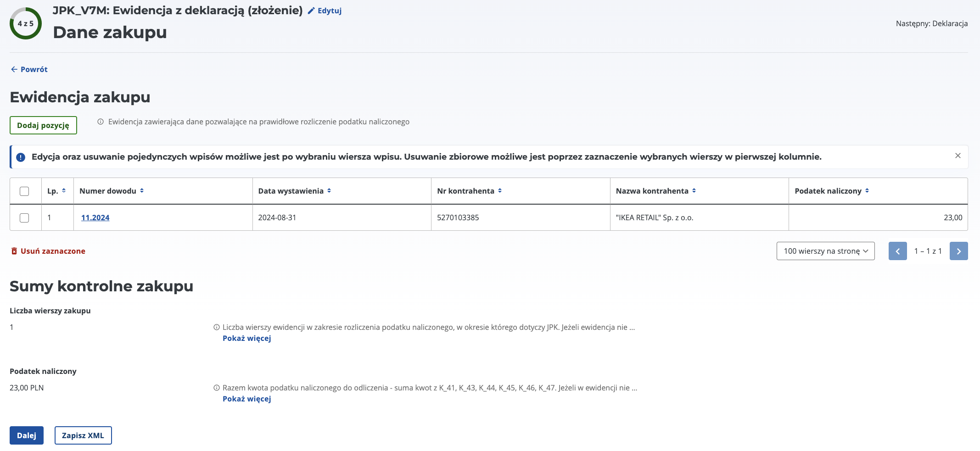Image resolution: width=980 pixels, height=451 pixels.
Task: Dismiss the blue info banner
Action: point(958,156)
